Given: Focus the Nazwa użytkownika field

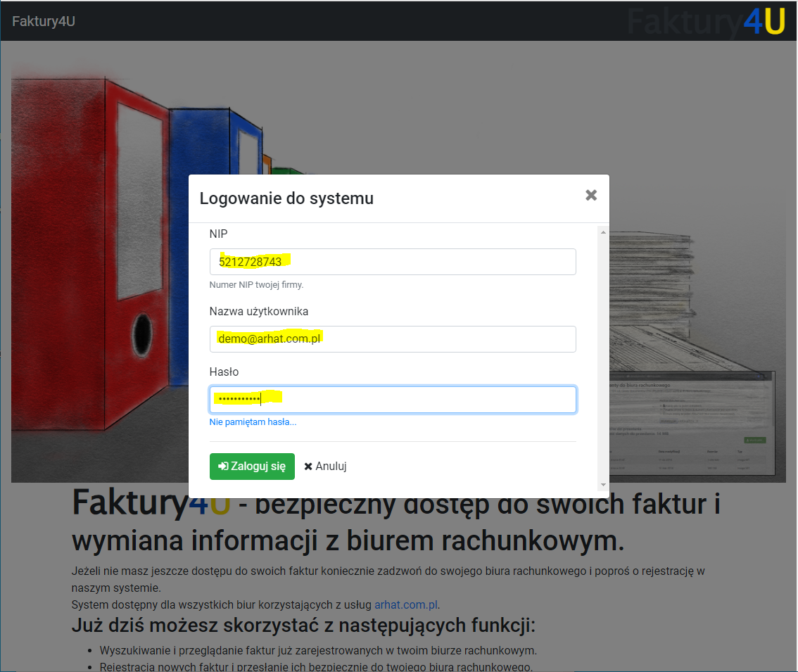Looking at the screenshot, I should (392, 338).
